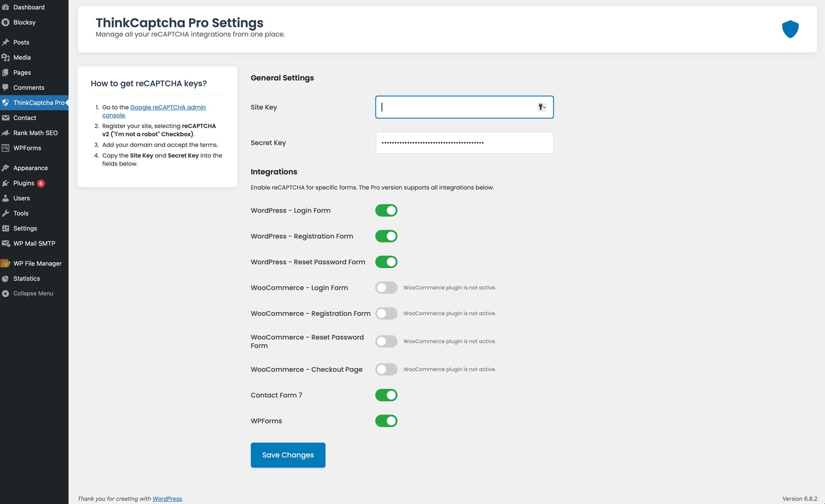Open password key dropdown in Site Key field
The image size is (825, 504).
(542, 107)
